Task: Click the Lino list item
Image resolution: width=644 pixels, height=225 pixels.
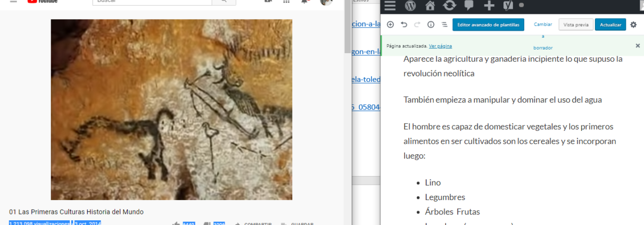Action: click(x=433, y=182)
